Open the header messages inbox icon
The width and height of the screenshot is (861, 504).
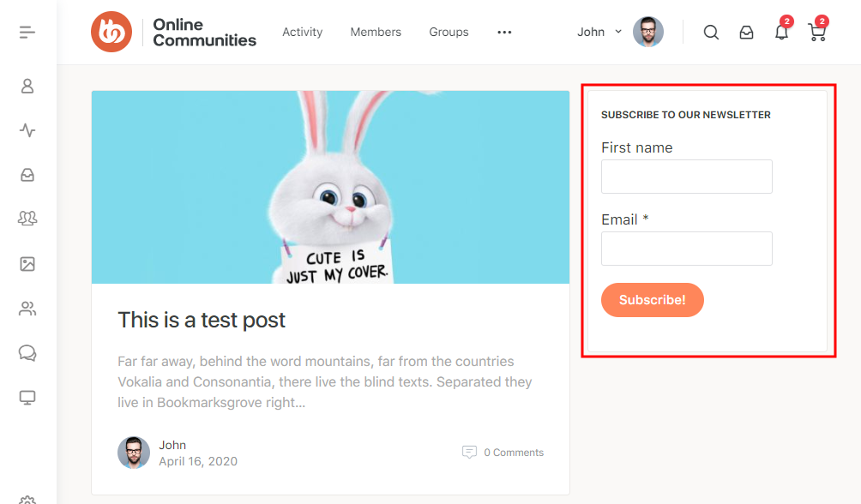[747, 33]
